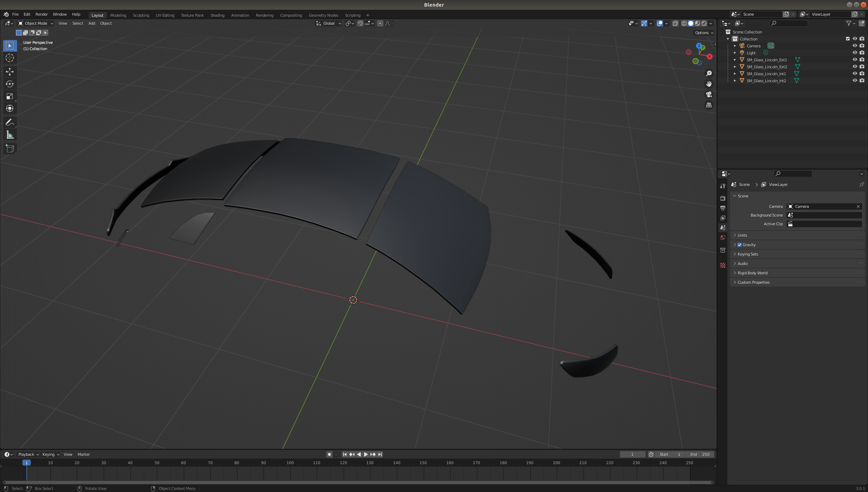Exclude Collection from view layer checkbox
Viewport: 868px width, 492px height.
point(847,39)
